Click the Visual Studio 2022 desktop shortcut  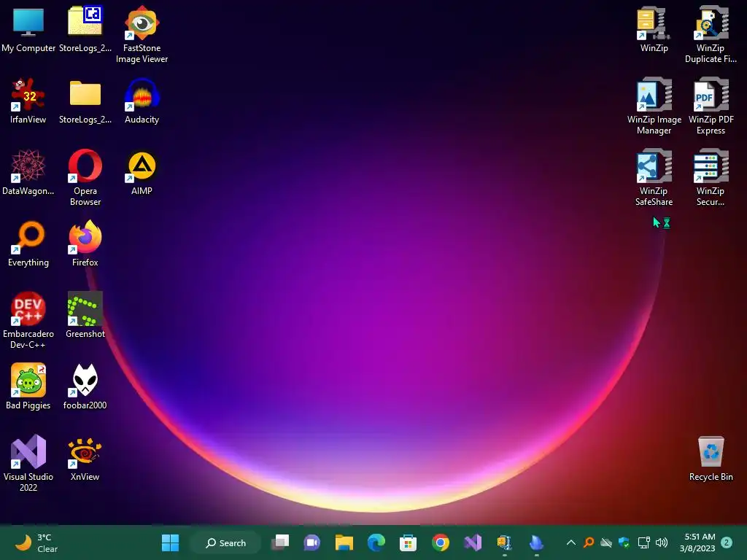pos(28,463)
